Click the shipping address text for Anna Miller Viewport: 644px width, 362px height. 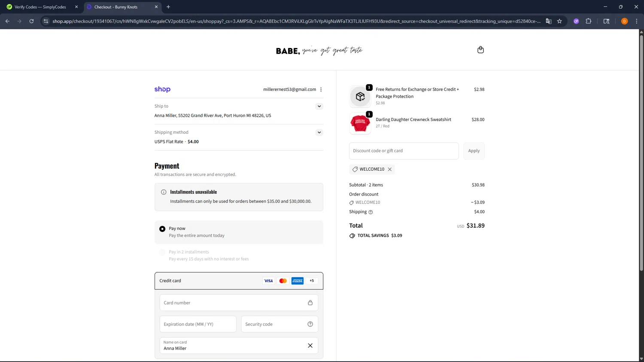tap(213, 115)
